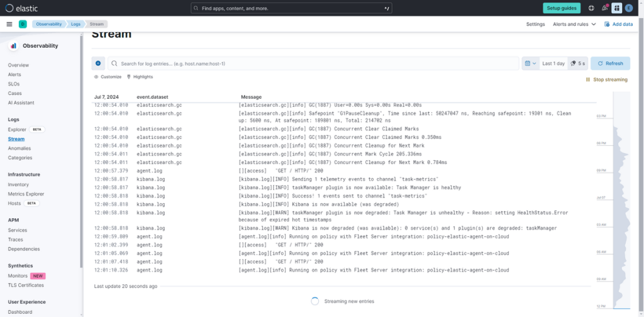Open the help menu globe icon
This screenshot has width=644, height=317.
point(591,8)
